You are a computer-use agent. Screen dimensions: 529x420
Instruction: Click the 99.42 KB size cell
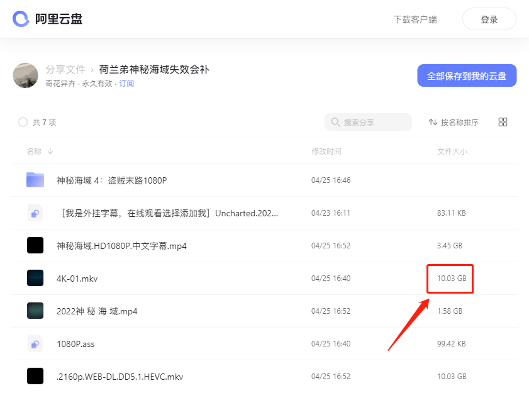452,344
